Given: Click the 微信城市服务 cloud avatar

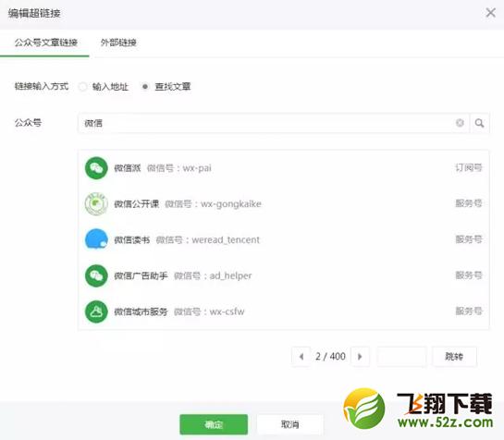Looking at the screenshot, I should click(x=96, y=312).
